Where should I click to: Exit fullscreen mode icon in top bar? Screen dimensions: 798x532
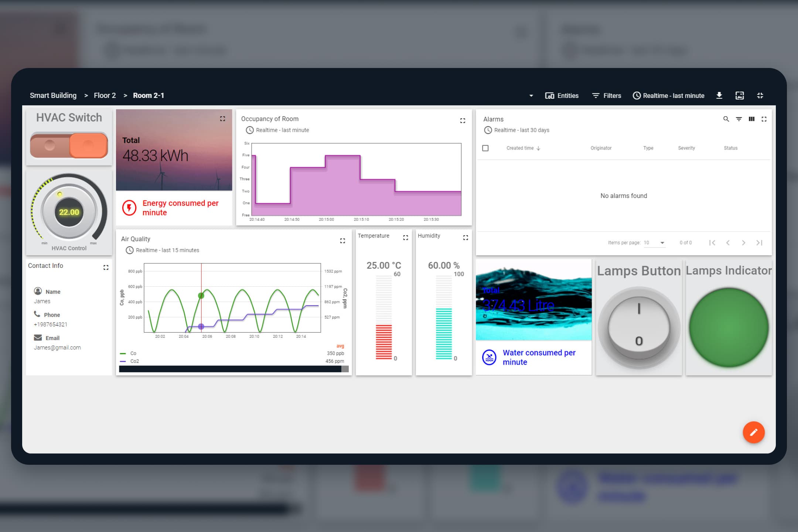[760, 95]
